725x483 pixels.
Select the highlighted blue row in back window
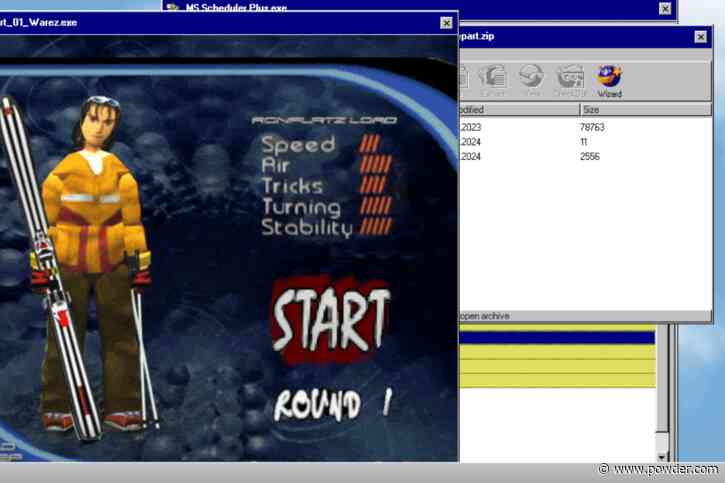(x=558, y=337)
